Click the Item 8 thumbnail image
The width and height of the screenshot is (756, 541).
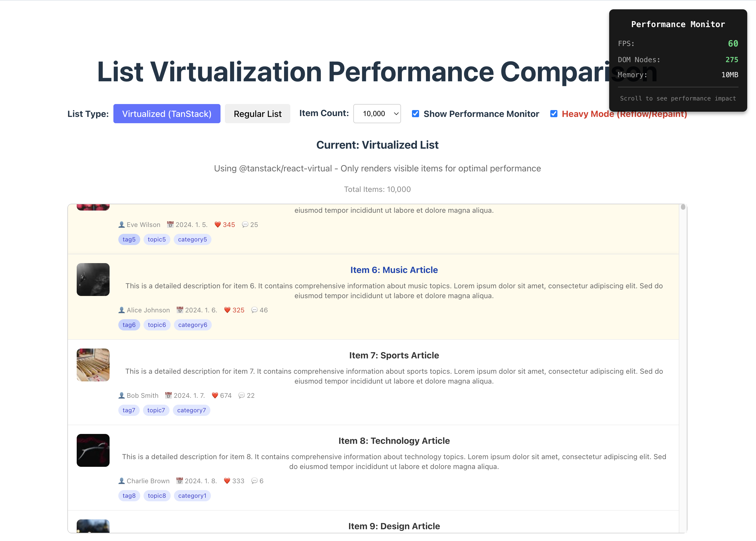93,450
